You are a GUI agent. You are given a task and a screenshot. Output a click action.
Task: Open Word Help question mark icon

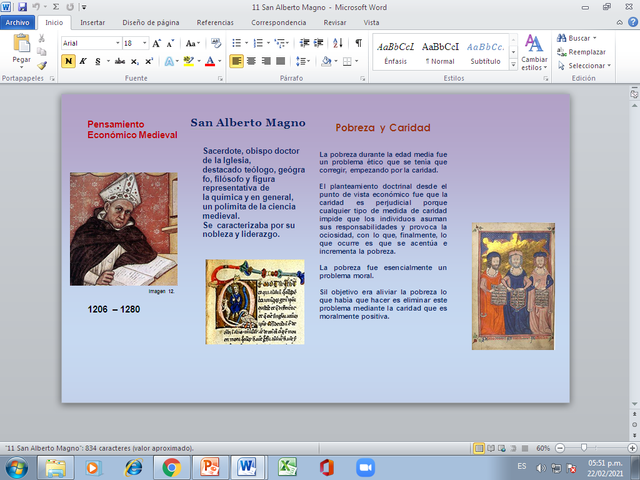click(633, 22)
